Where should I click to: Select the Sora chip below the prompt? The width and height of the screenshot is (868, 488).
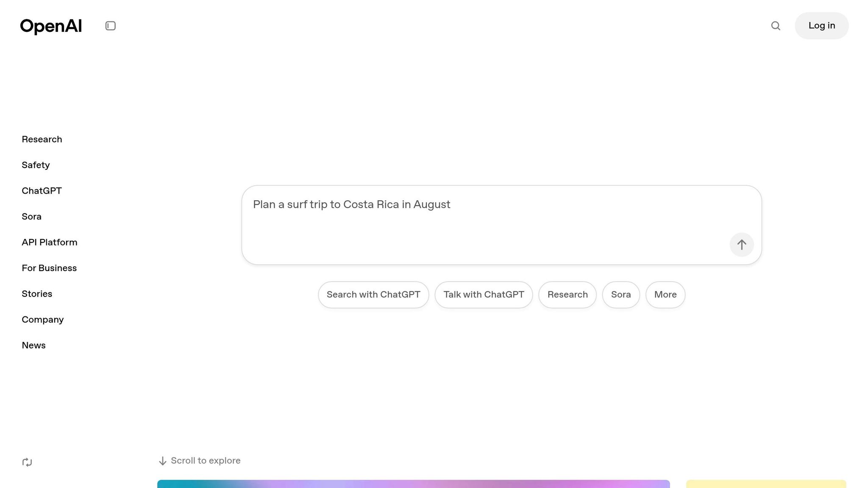(621, 295)
